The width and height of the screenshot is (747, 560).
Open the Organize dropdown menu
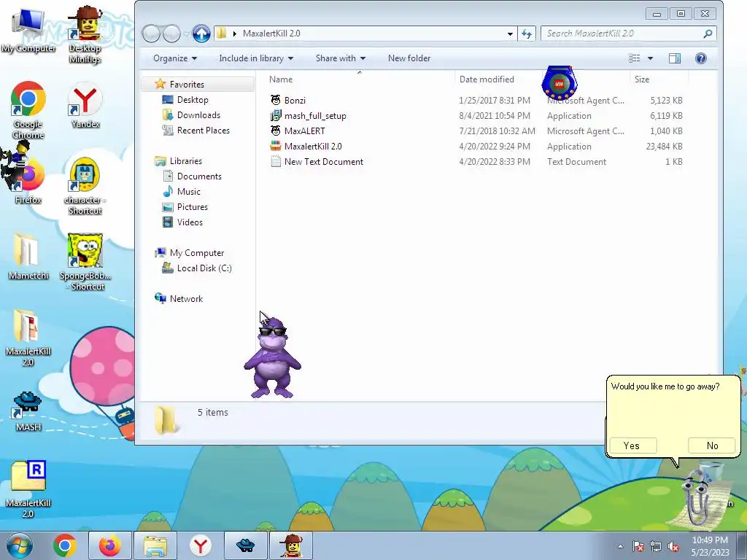175,58
